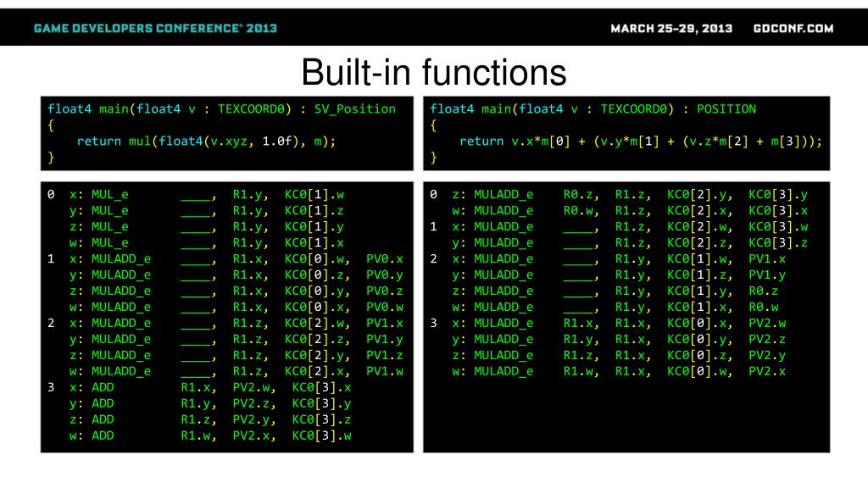Click group number '3' in the right listing
The width and height of the screenshot is (868, 488).
point(433,323)
